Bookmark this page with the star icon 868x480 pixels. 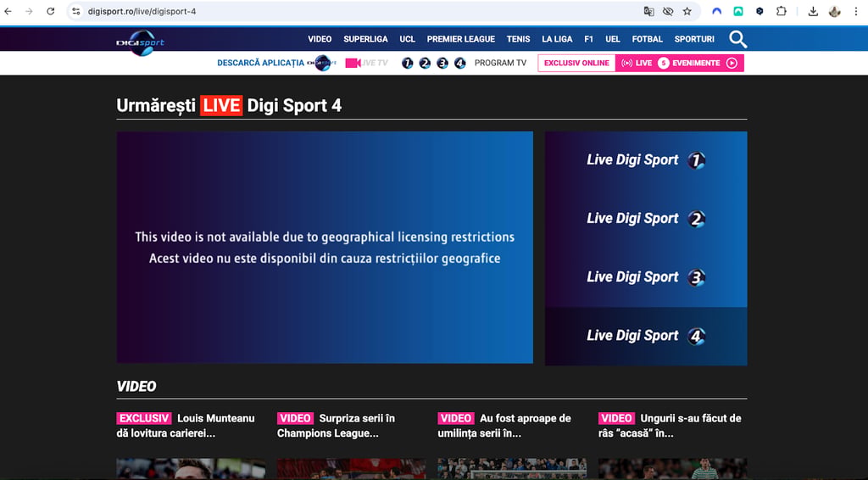687,11
